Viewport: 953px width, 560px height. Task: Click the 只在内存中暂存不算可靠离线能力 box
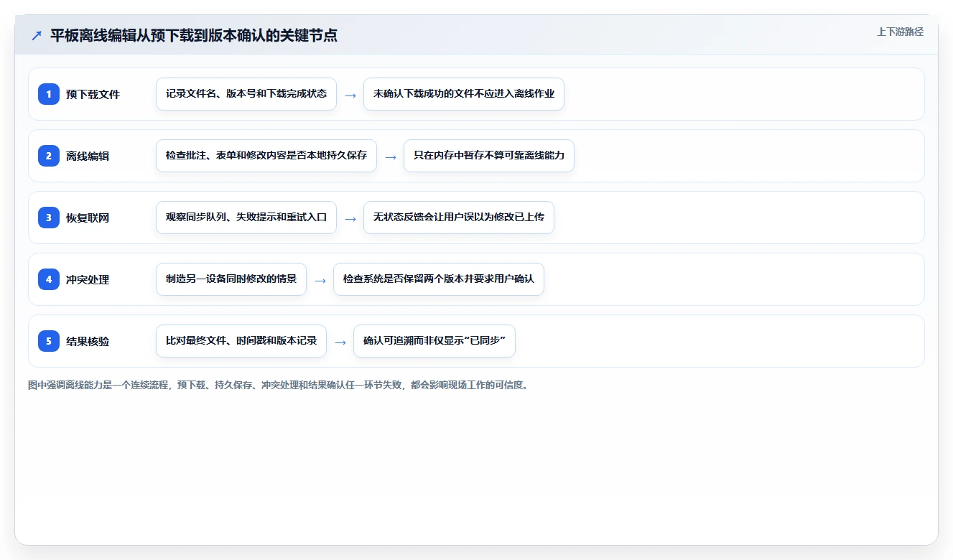click(x=489, y=156)
